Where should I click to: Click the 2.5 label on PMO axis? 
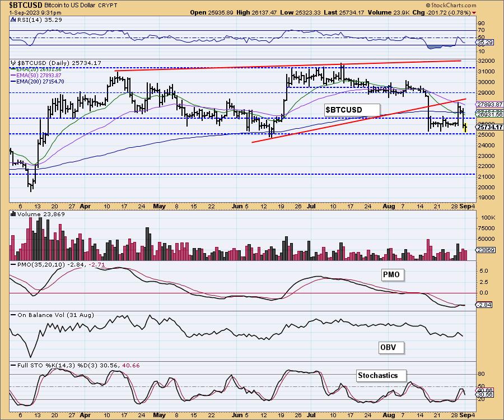click(483, 282)
